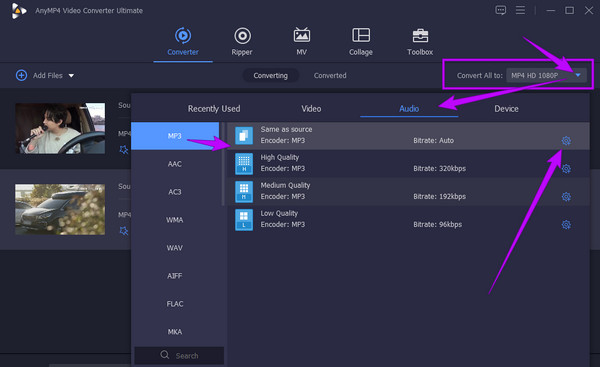Screen dimensions: 600x367
Task: Expand the Convert All to dropdown arrow
Action: [x=578, y=75]
